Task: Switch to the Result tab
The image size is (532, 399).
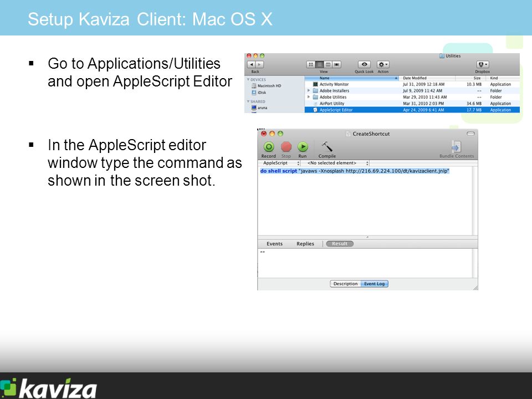Action: (340, 244)
